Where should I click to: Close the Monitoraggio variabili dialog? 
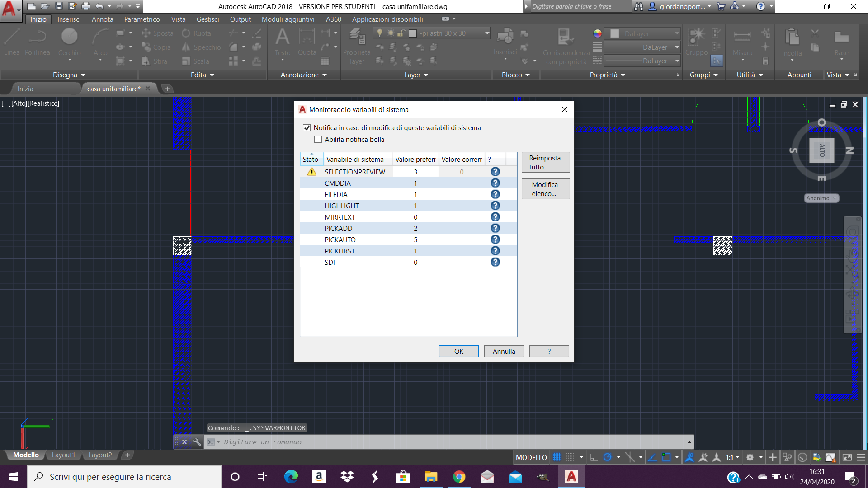[564, 109]
